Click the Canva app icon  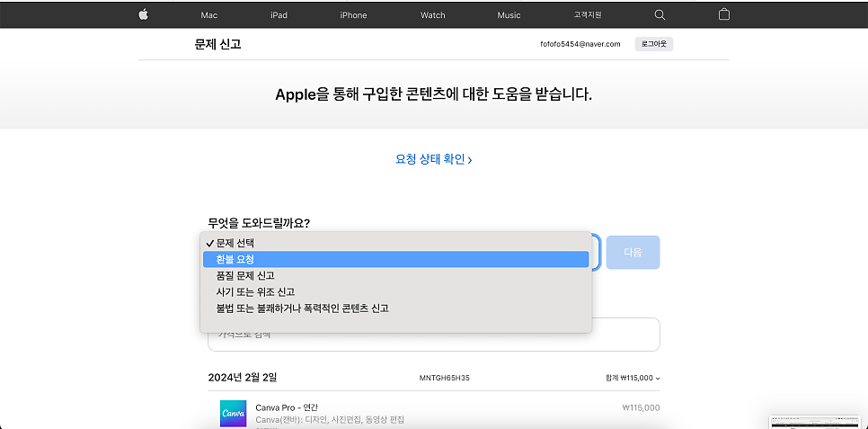[233, 414]
